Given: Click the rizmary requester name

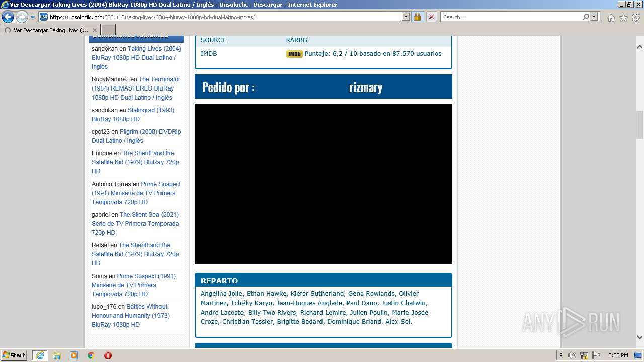Looking at the screenshot, I should click(366, 87).
